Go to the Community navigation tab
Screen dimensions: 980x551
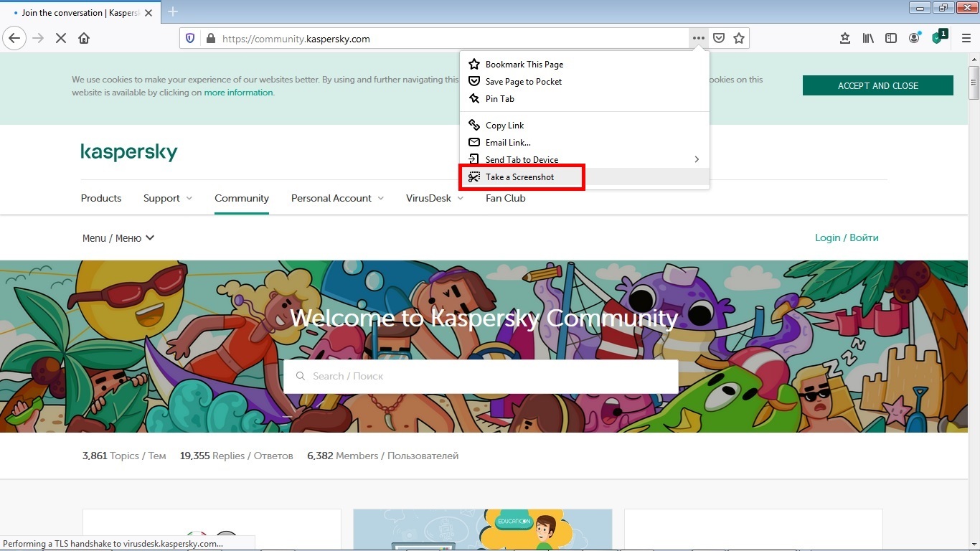242,198
